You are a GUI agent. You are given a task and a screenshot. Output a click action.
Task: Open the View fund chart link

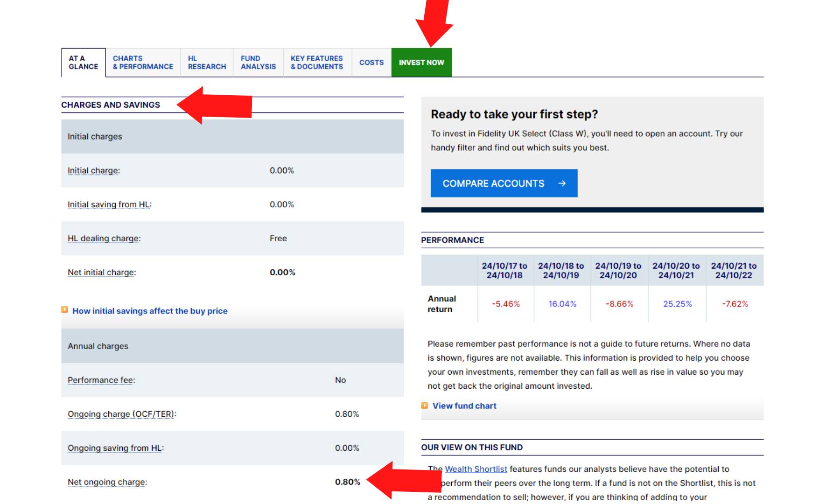point(464,406)
